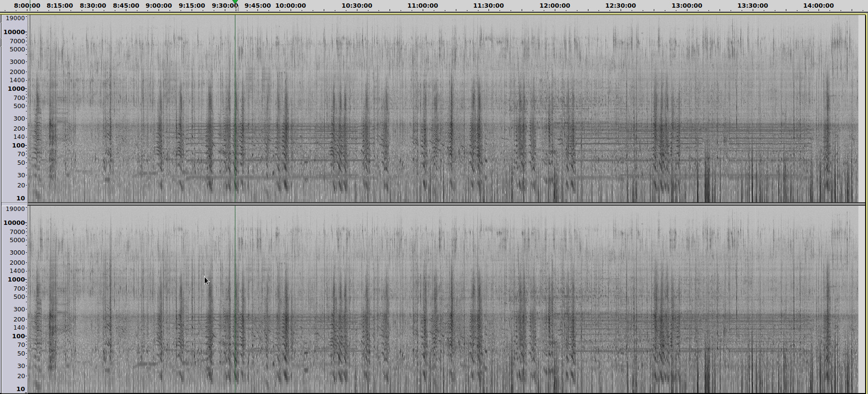Click 10 at the bottom of the upper frequency scale
Viewport: 868px width, 394px height.
point(20,198)
